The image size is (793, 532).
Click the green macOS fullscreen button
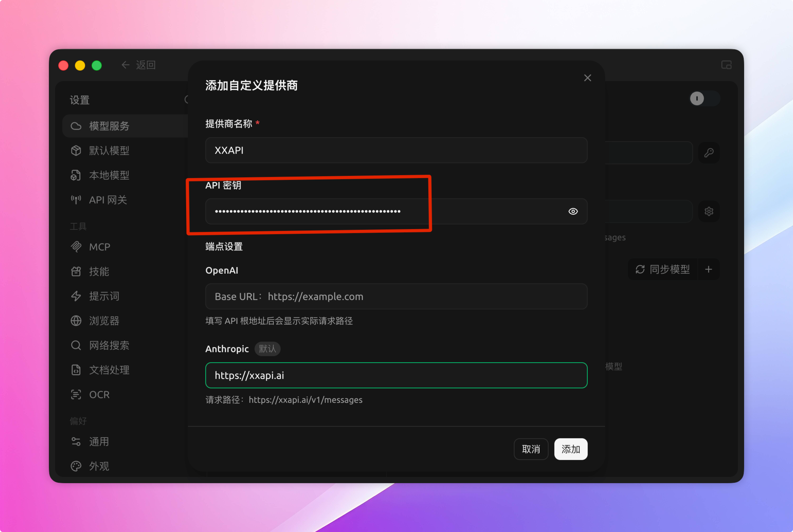pyautogui.click(x=97, y=66)
